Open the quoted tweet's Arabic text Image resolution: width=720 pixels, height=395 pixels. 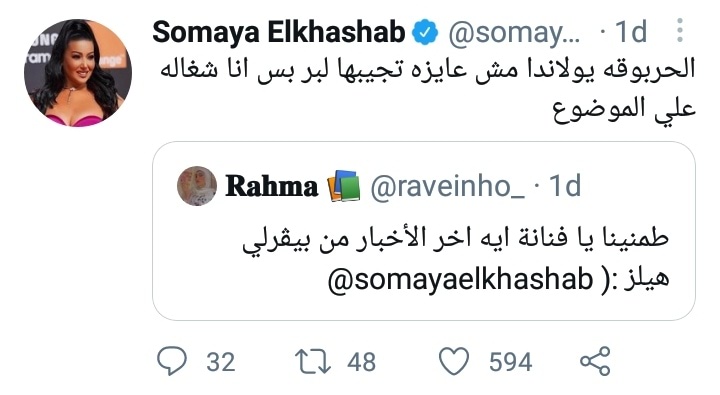(x=455, y=260)
